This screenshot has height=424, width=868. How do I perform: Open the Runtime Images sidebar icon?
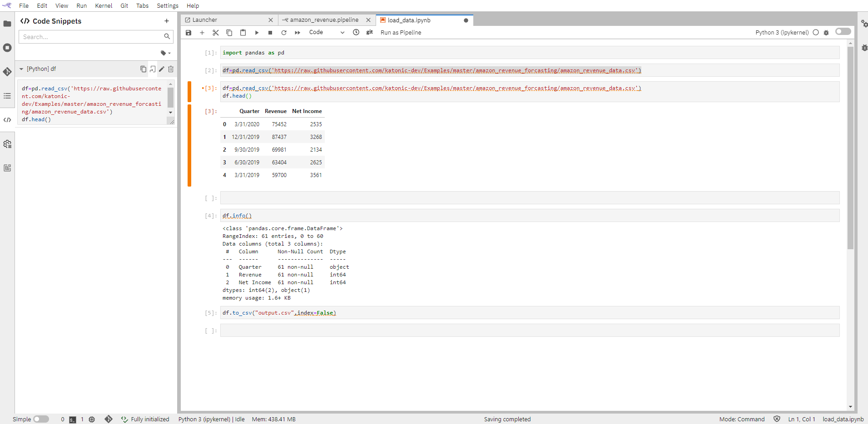coord(7,168)
